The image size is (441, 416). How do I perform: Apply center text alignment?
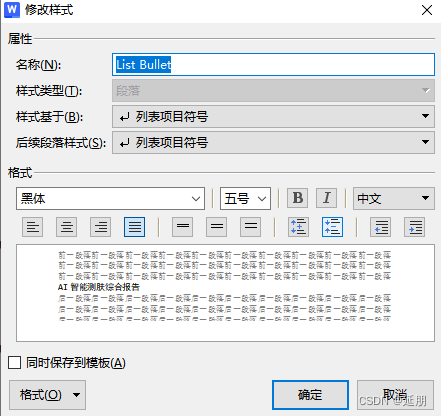(66, 227)
